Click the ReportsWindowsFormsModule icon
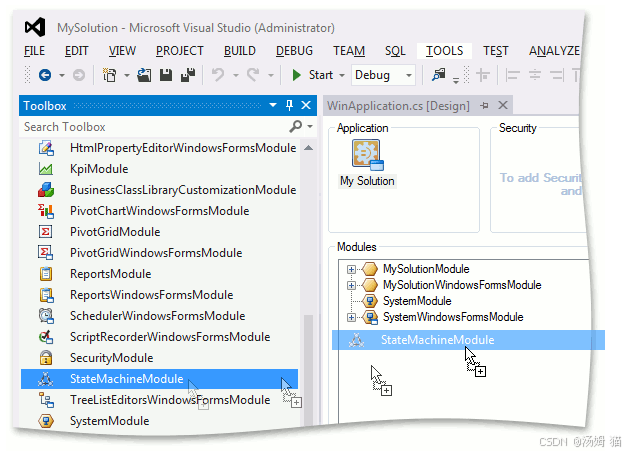 tap(46, 295)
